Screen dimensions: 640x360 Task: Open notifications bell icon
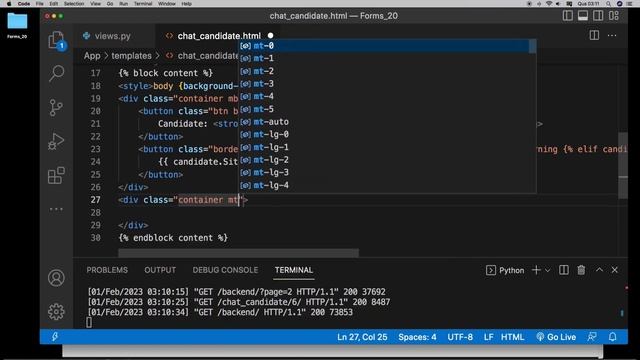[x=613, y=337]
